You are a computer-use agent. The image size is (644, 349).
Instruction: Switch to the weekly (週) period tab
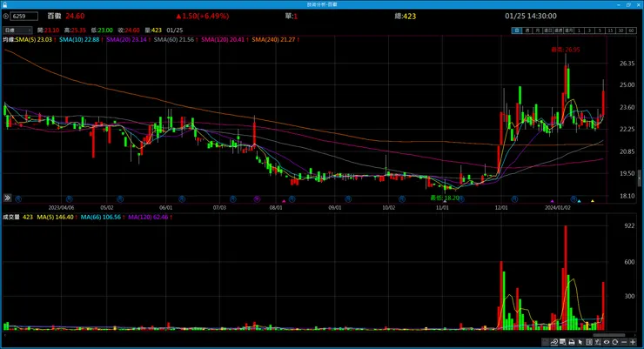pyautogui.click(x=527, y=30)
